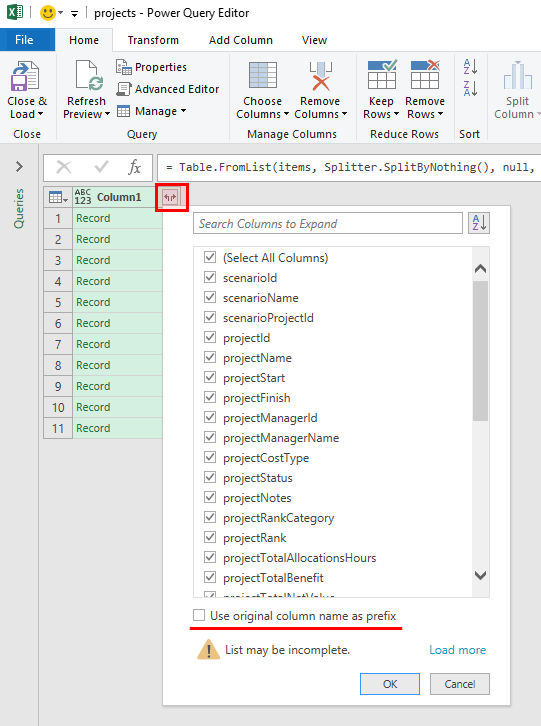Toggle the Select All Columns checkbox
Screen dimensions: 541x726
point(210,257)
